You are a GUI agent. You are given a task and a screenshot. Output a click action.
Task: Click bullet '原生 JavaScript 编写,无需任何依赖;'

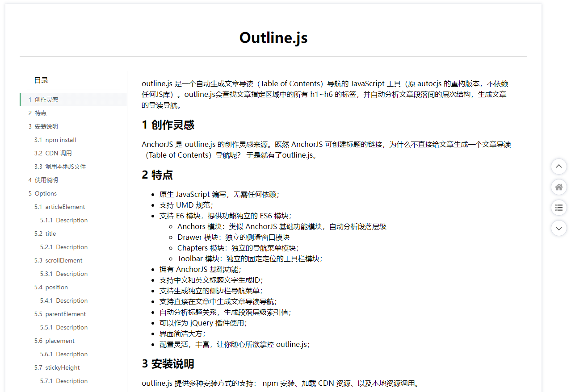coord(219,194)
